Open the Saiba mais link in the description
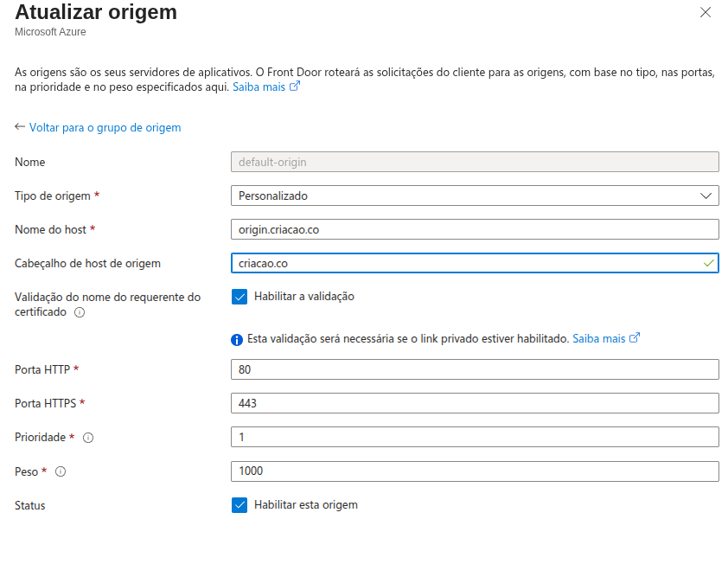728x564 pixels. [x=265, y=87]
